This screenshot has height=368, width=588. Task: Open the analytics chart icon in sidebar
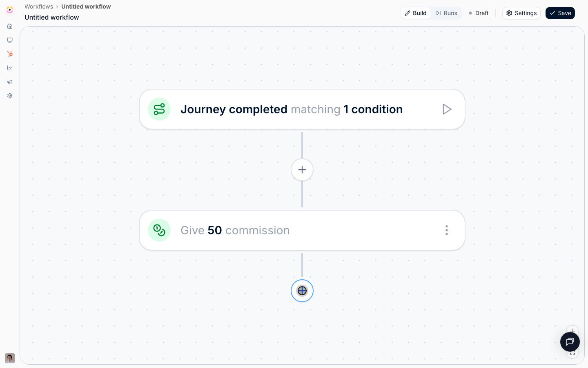point(10,68)
